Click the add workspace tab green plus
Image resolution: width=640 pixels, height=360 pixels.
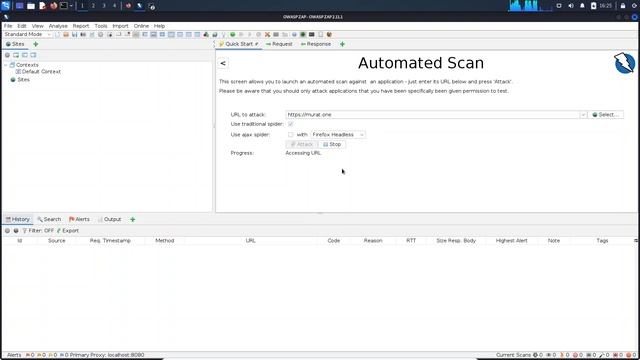(x=342, y=44)
